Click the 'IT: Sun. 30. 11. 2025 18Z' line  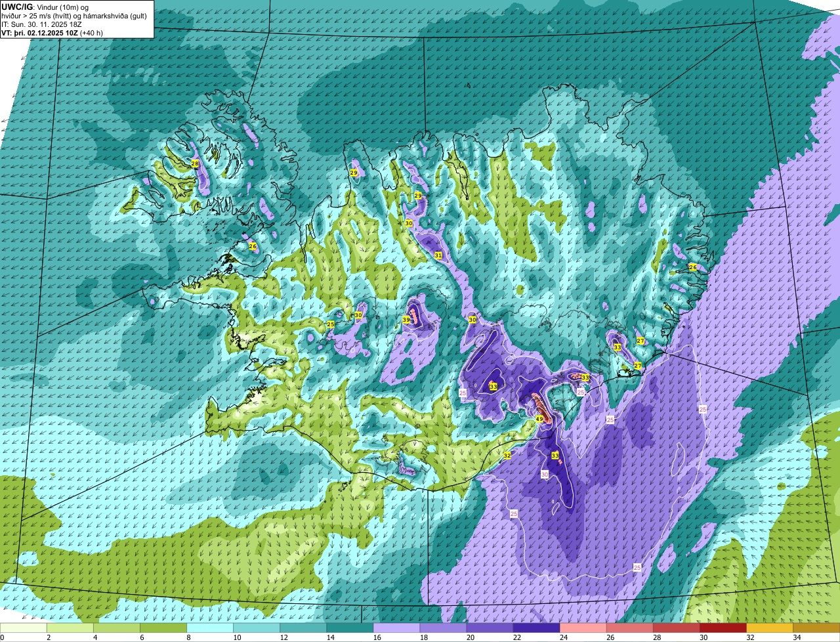pyautogui.click(x=42, y=24)
